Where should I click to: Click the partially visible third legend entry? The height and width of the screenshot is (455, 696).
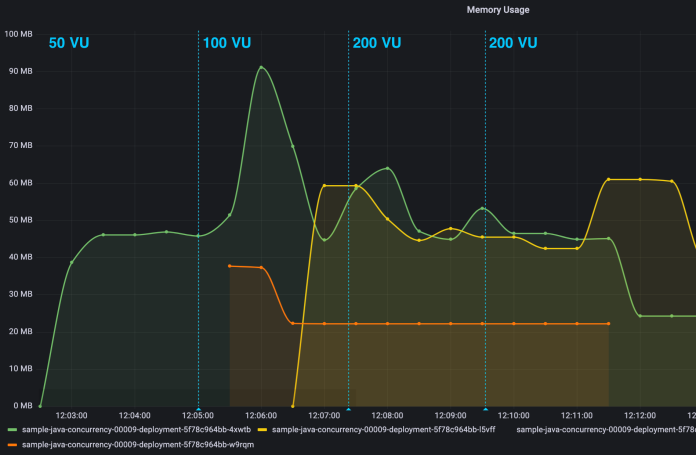click(605, 430)
